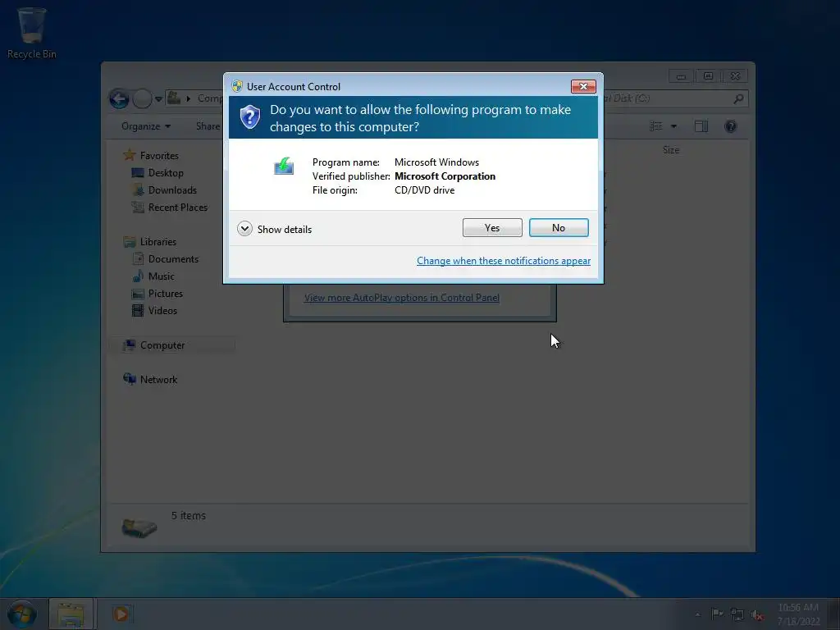The height and width of the screenshot is (630, 840).
Task: Open view options dropdown arrow in Explorer
Action: [674, 126]
